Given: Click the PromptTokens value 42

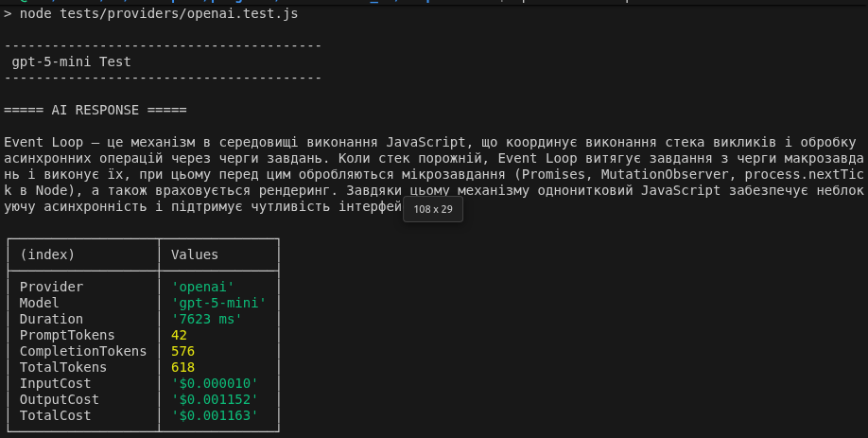Looking at the screenshot, I should click(179, 335).
